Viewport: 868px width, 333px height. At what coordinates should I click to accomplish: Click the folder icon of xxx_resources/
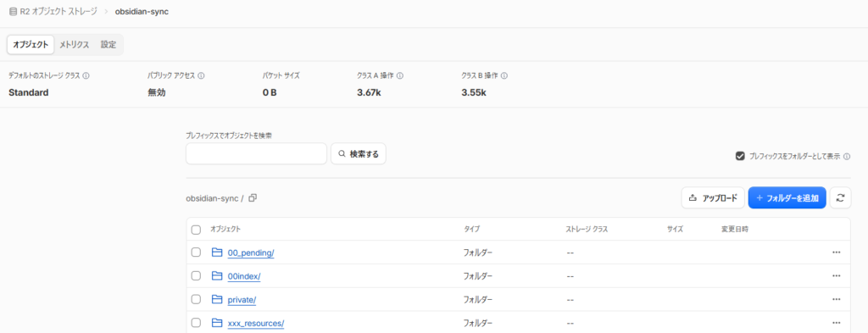click(x=216, y=323)
